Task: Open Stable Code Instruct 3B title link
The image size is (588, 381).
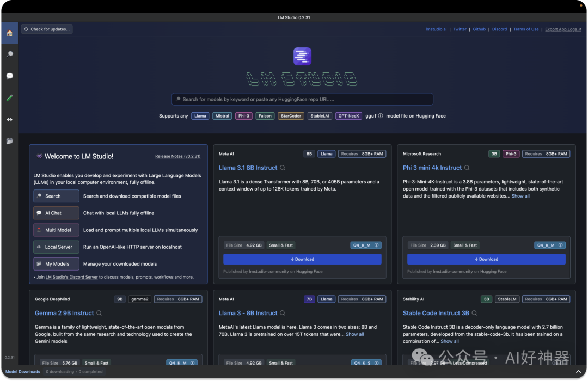Action: [x=436, y=313]
